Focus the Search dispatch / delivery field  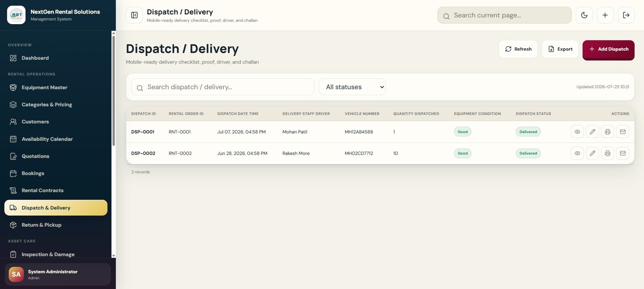point(223,87)
